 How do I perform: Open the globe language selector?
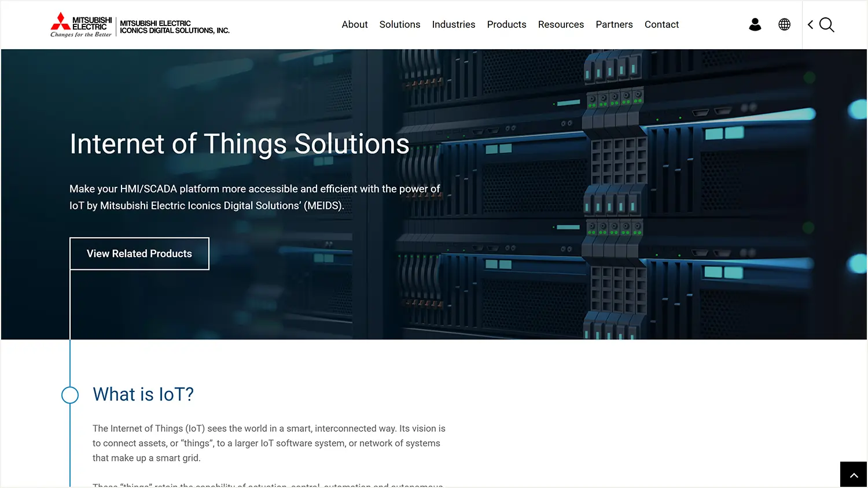coord(784,24)
